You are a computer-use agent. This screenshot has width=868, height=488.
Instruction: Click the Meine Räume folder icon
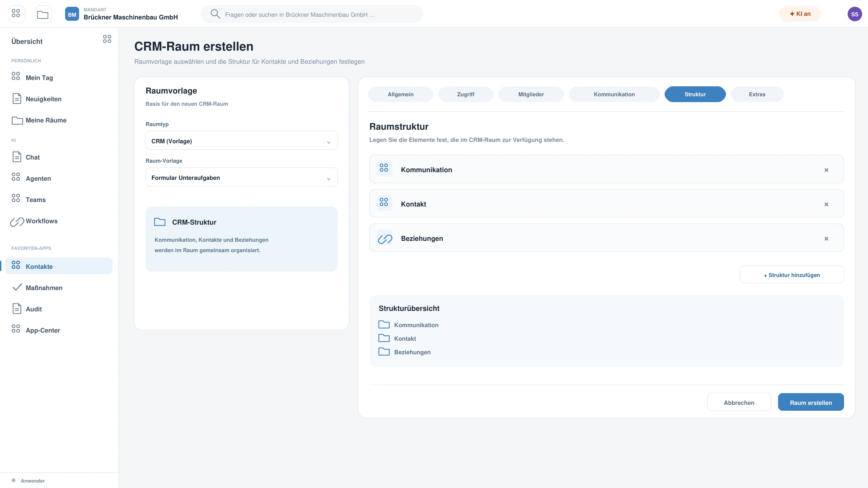tap(17, 120)
